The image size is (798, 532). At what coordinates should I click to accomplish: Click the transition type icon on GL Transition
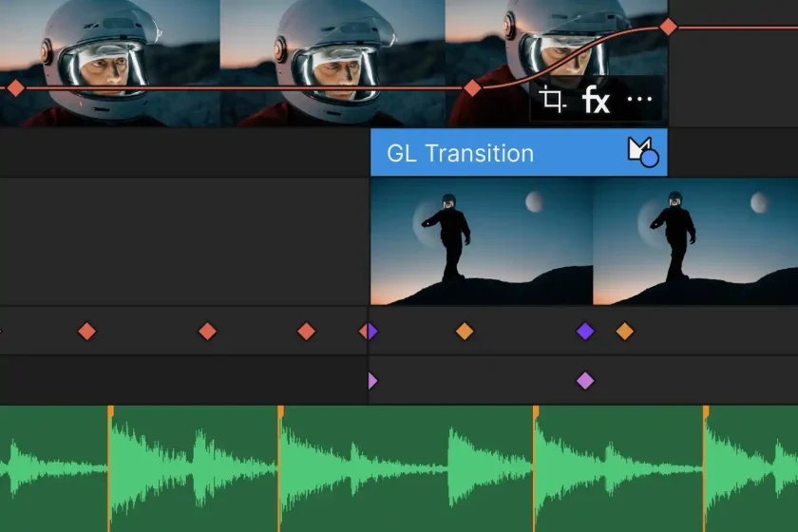tap(643, 152)
